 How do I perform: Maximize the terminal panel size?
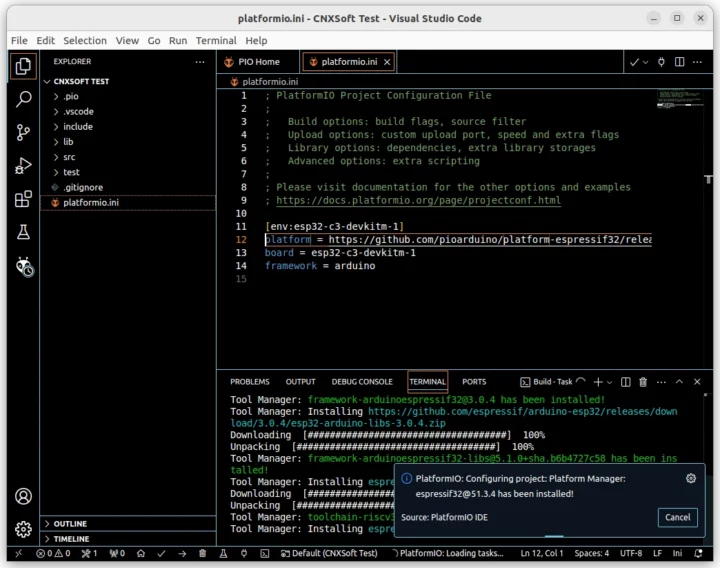(679, 382)
